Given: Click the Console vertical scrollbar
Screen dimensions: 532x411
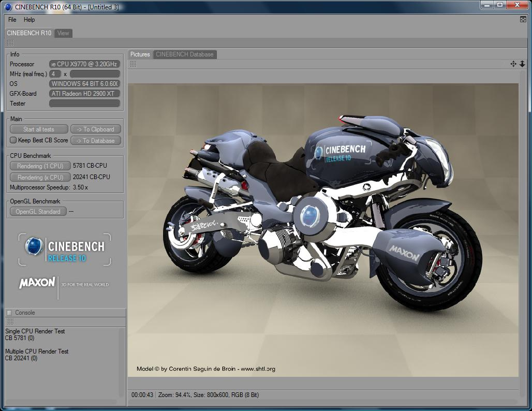Looking at the screenshot, I should click(x=122, y=362).
